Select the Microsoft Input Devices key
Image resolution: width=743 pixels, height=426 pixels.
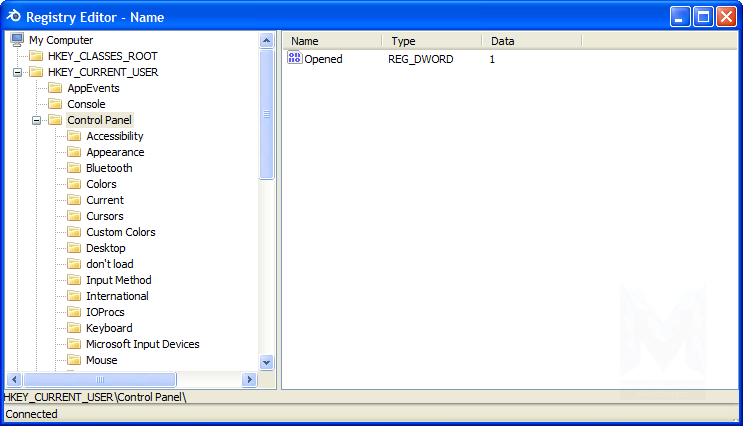(142, 344)
